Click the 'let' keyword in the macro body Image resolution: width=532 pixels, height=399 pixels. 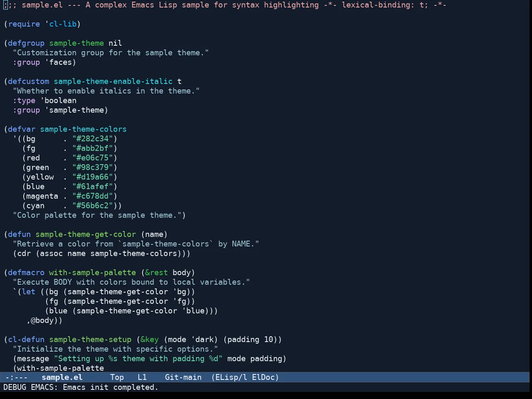(29, 292)
